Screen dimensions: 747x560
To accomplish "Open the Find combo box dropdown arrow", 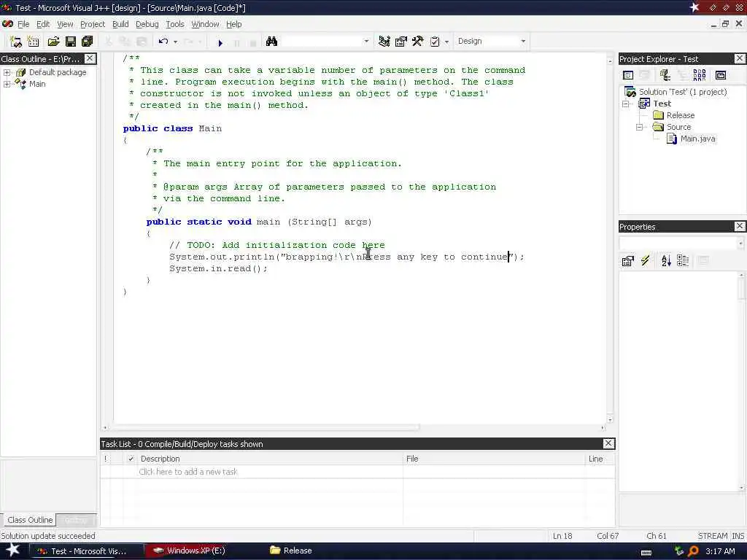I will 366,42.
